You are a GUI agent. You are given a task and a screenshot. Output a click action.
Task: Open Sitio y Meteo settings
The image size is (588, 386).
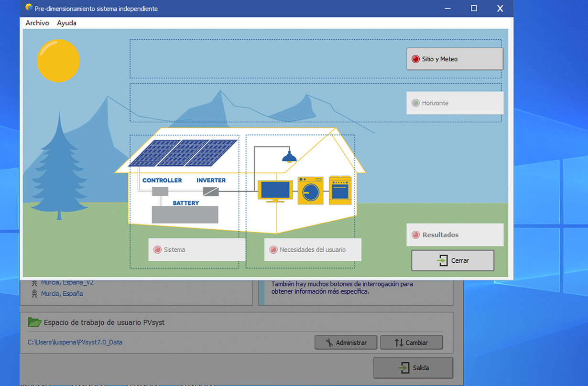[x=455, y=59]
